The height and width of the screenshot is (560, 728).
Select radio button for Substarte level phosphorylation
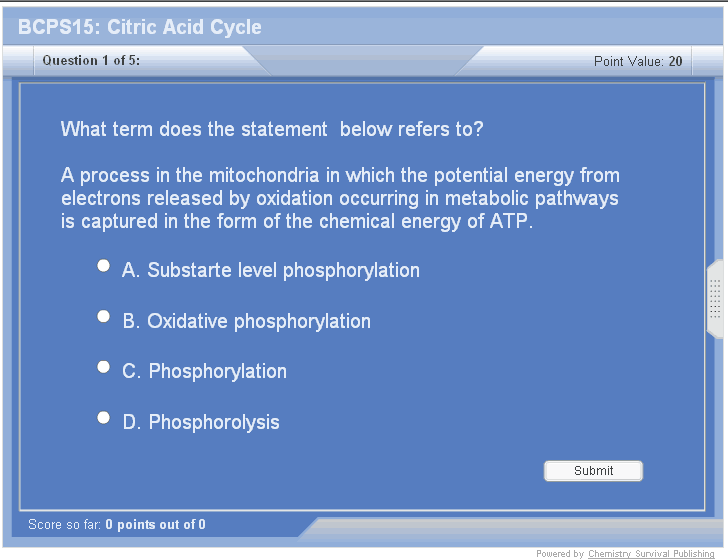tap(103, 266)
